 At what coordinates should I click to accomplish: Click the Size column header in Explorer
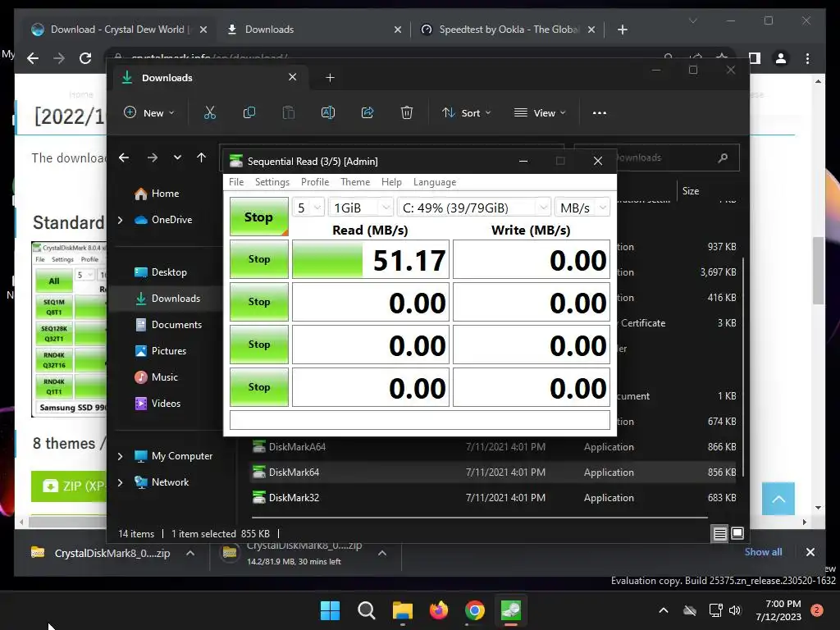[691, 190]
